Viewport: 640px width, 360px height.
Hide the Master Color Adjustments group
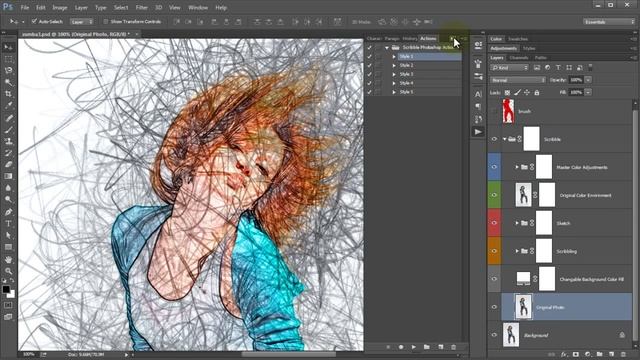coord(494,167)
